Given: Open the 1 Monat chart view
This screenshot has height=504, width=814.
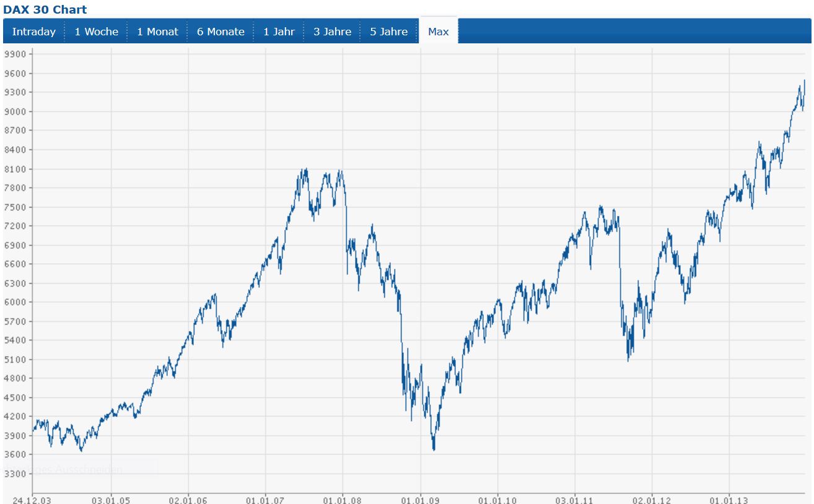Looking at the screenshot, I should 157,31.
